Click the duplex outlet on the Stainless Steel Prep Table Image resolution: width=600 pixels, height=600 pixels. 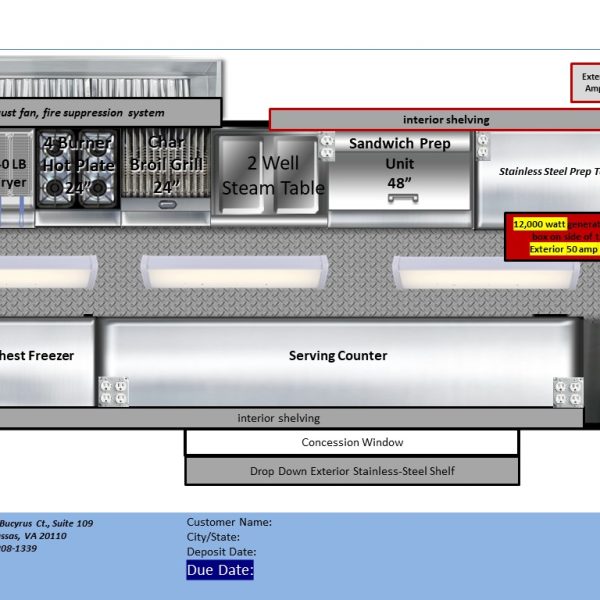coord(483,146)
